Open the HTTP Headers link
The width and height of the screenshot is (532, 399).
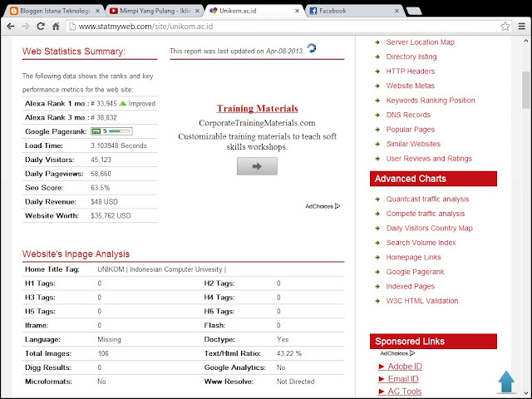click(410, 71)
